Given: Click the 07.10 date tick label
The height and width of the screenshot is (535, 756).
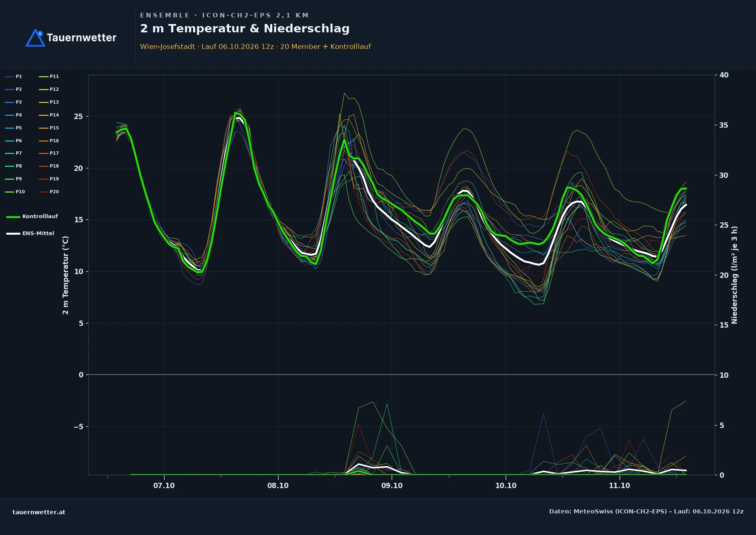Looking at the screenshot, I should tap(164, 486).
